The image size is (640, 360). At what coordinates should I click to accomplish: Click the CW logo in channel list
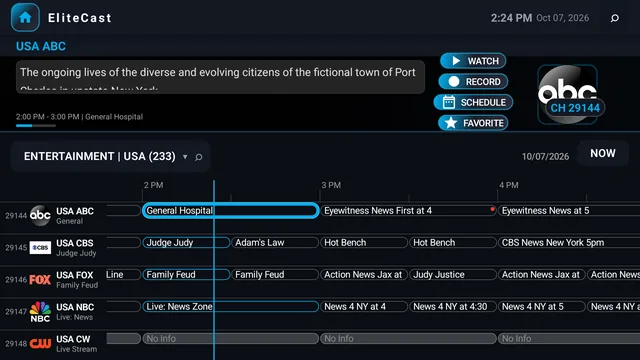(x=40, y=344)
